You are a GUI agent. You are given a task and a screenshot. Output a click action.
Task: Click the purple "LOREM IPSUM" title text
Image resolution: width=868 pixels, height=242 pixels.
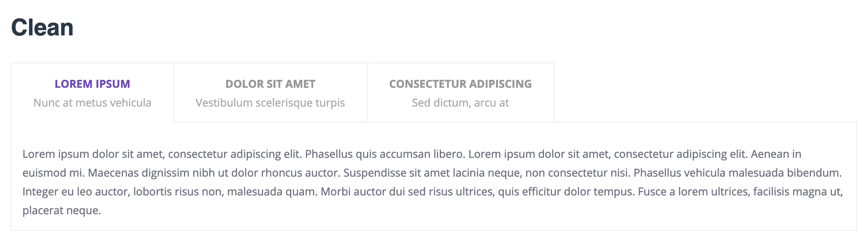92,84
